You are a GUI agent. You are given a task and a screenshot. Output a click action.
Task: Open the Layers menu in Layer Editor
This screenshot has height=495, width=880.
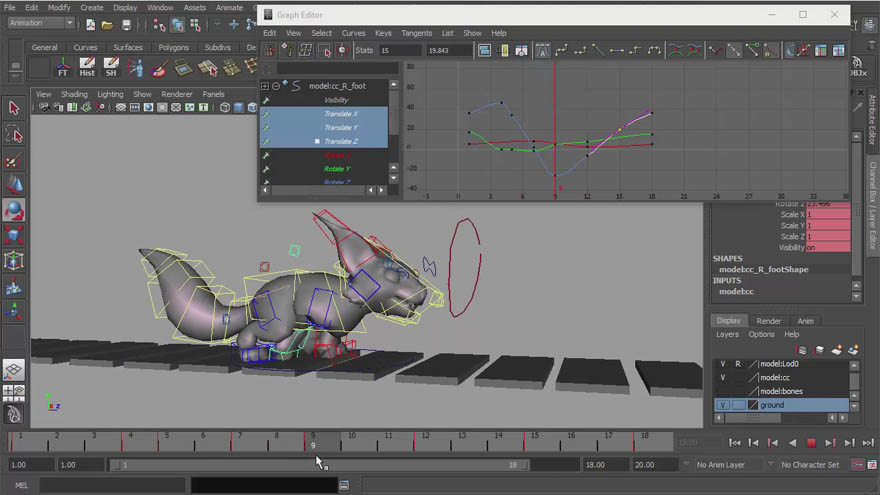tap(727, 334)
